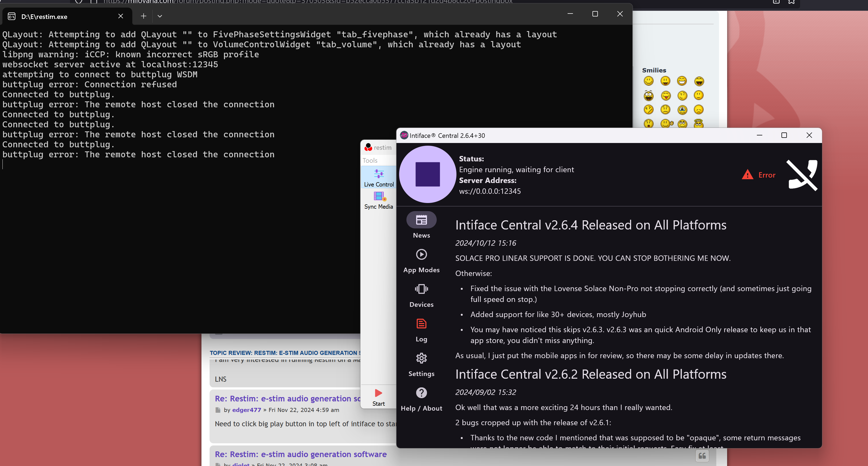
Task: Insert the simple smile smiley in the forum
Action: pos(648,81)
